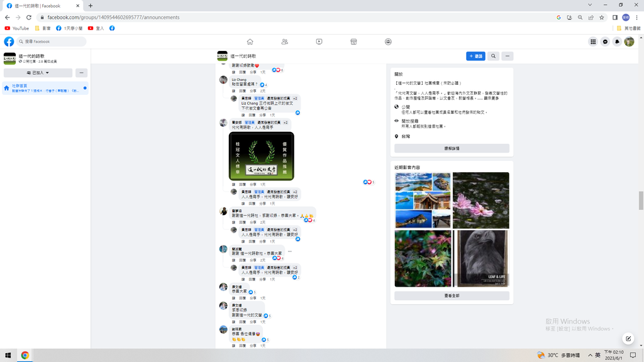Click 查看全部 under recent media
The image size is (644, 362).
coord(452,295)
